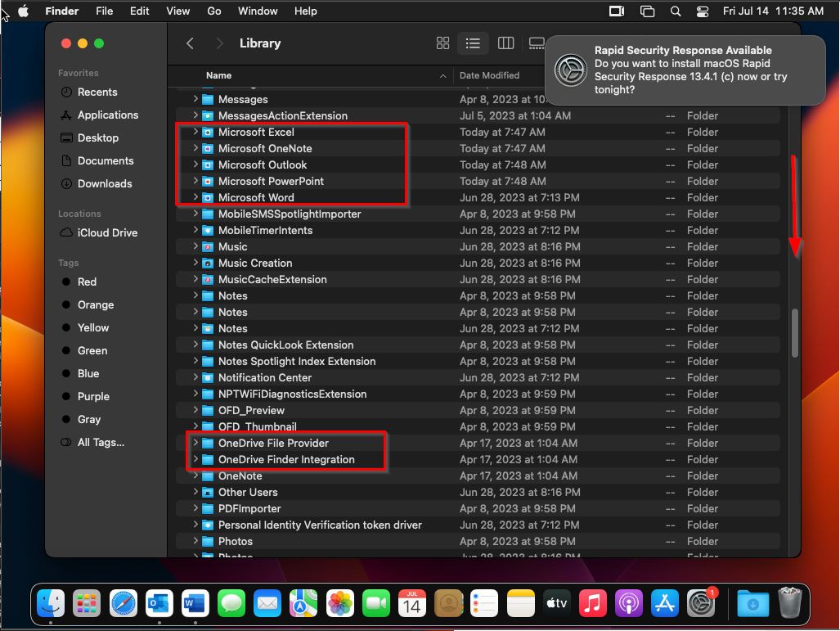The height and width of the screenshot is (631, 840).
Task: Open the Rapid Security Response notification
Action: click(685, 70)
